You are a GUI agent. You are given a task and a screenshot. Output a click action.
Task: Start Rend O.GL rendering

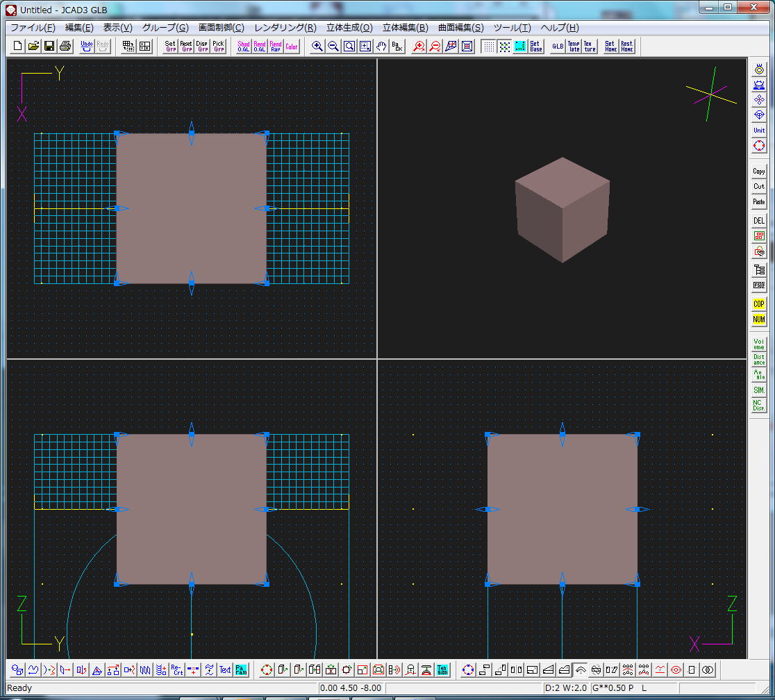tap(260, 47)
